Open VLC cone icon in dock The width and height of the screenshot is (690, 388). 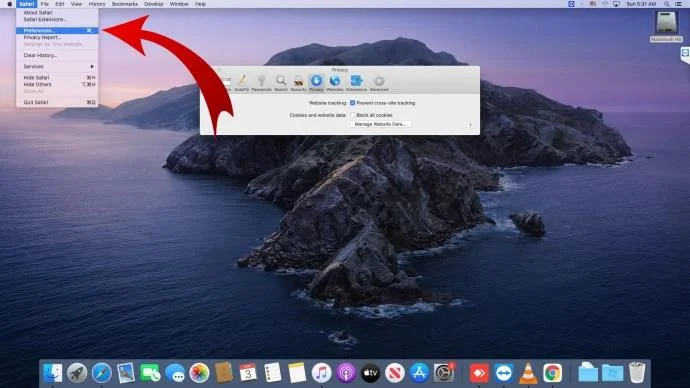(x=528, y=373)
